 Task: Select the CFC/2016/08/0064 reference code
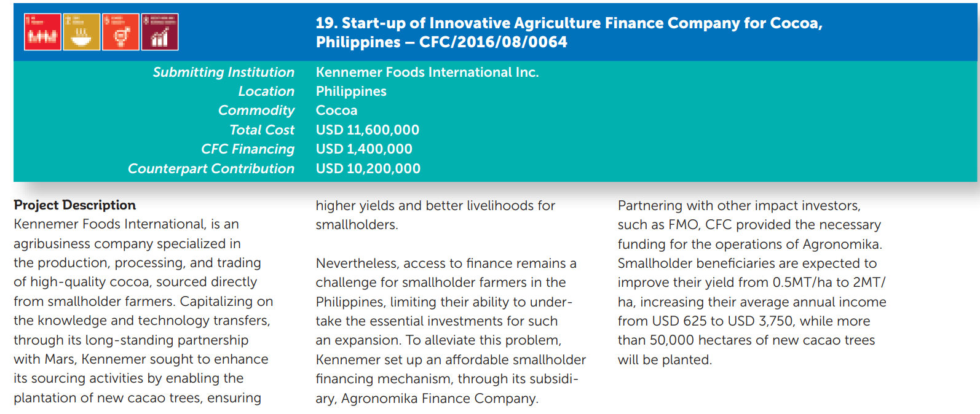493,42
